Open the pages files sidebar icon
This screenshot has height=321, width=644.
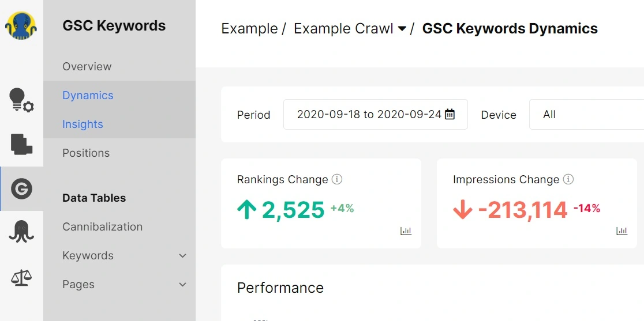[x=21, y=144]
